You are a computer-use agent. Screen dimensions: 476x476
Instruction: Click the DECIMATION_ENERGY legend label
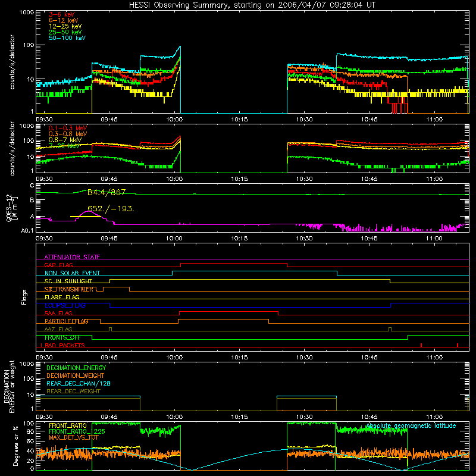[x=76, y=368]
